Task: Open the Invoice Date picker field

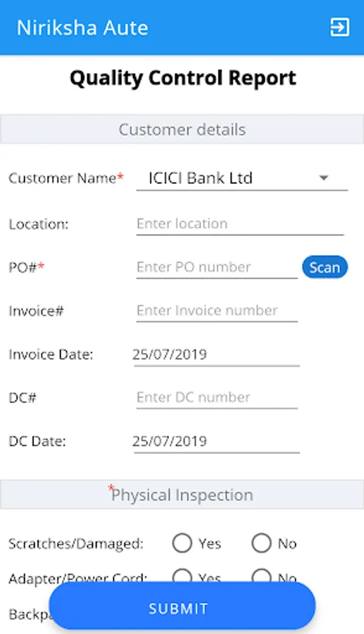Action: (217, 354)
